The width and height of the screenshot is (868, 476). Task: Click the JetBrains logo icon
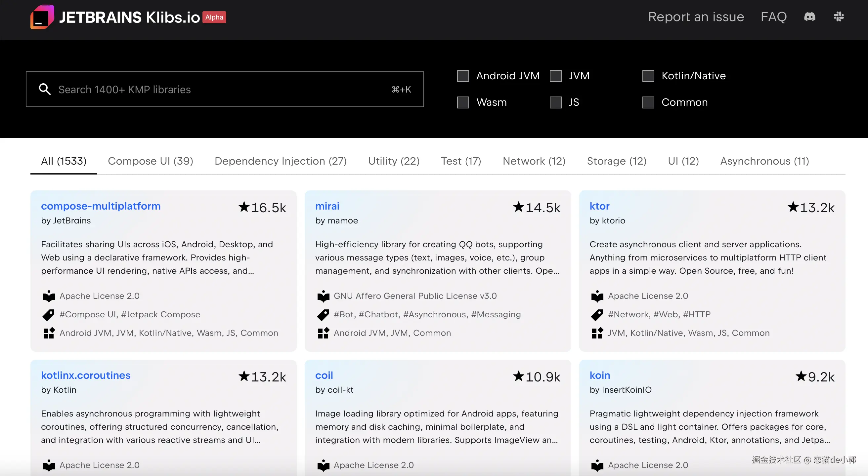coord(42,17)
